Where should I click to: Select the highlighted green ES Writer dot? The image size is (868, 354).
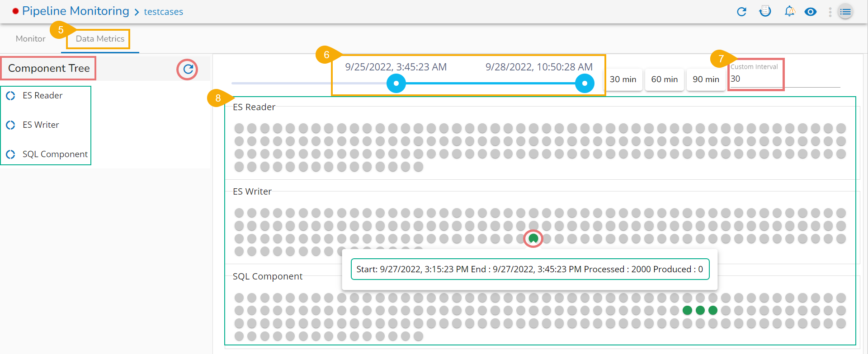coord(533,238)
